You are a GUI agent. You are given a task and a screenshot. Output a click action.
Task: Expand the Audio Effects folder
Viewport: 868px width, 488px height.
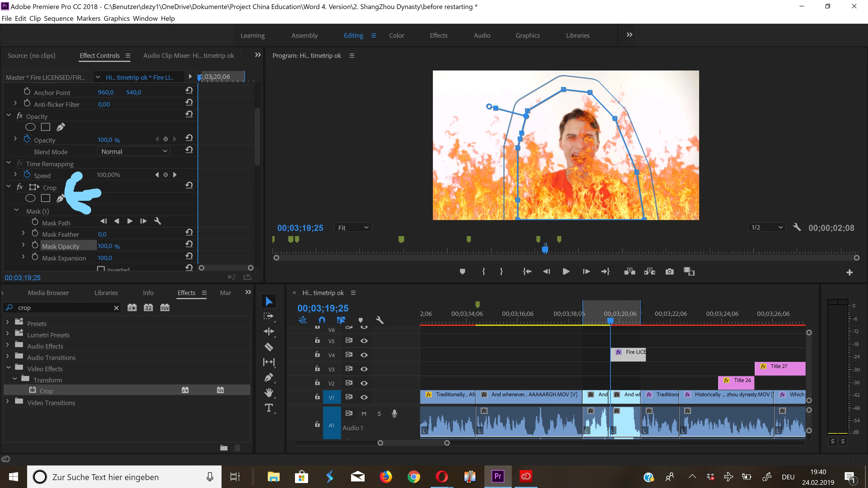(x=7, y=346)
